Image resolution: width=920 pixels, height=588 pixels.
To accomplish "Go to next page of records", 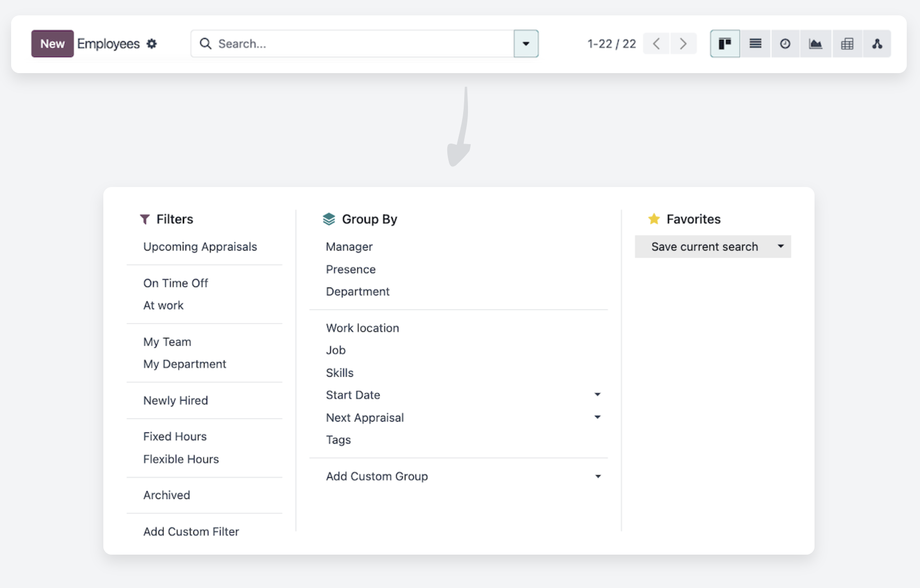I will (x=683, y=44).
